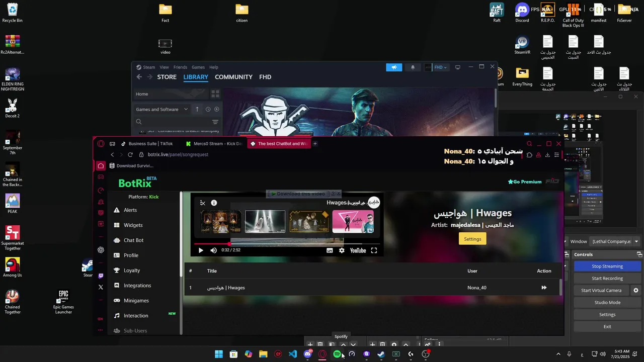Open Opera extensions cube icon
Viewport: 644px width, 362px height.
pos(529,155)
